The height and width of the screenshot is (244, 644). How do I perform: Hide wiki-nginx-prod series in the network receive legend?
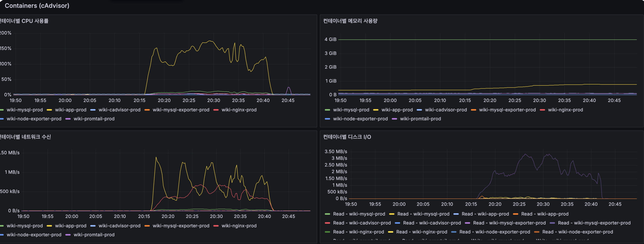click(x=239, y=226)
